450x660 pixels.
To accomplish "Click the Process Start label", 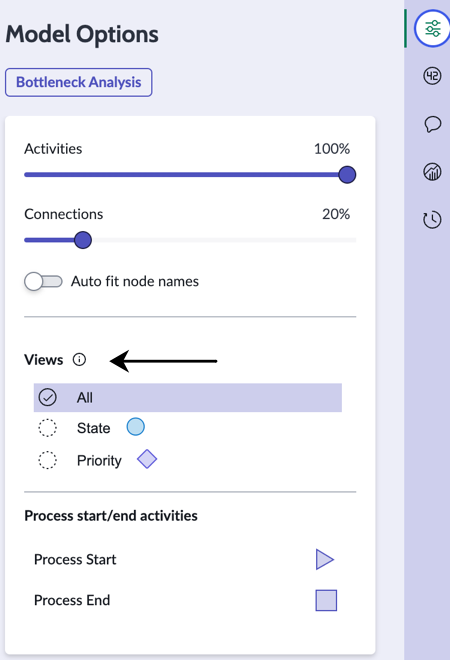I will click(x=75, y=559).
